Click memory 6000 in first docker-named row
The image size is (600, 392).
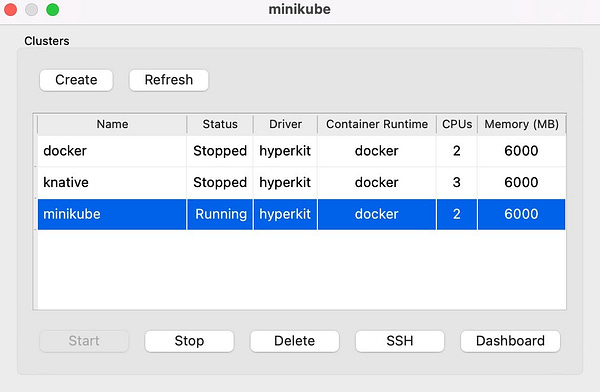[522, 151]
